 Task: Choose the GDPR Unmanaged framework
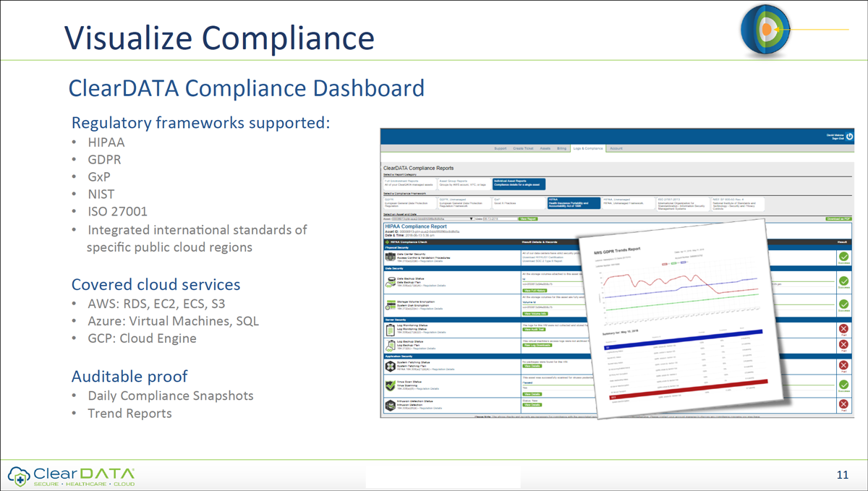(464, 203)
